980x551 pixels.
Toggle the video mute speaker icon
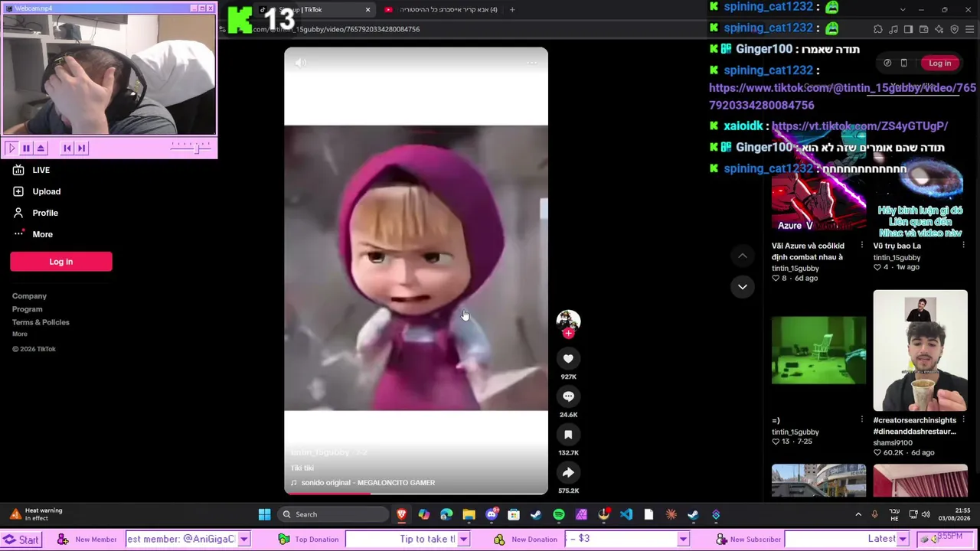click(x=300, y=64)
